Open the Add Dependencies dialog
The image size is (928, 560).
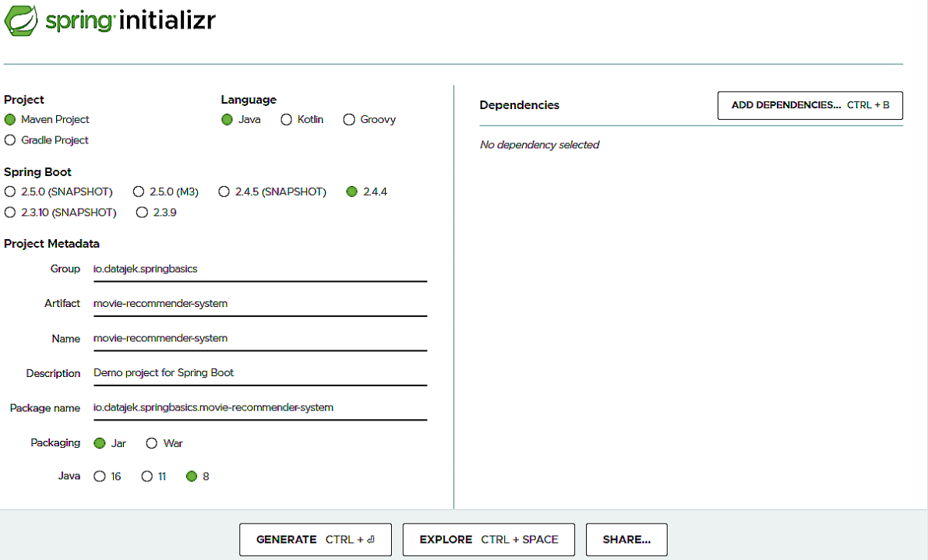pos(810,105)
